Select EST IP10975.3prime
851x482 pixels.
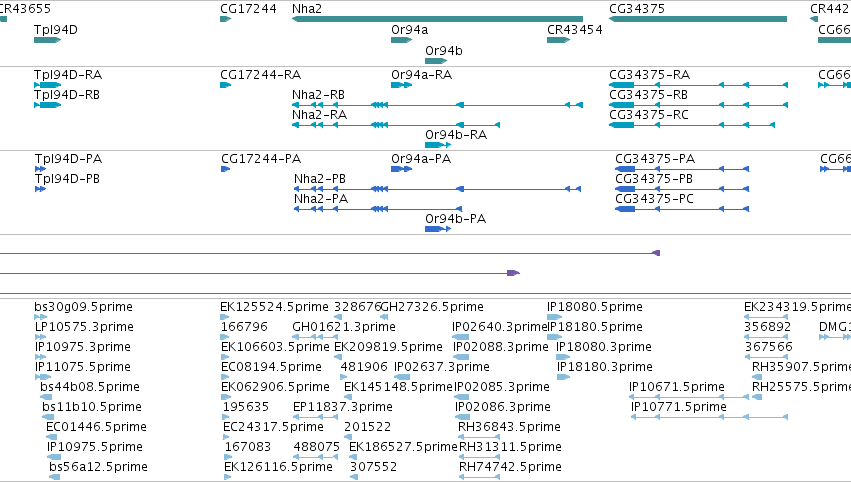(82, 347)
